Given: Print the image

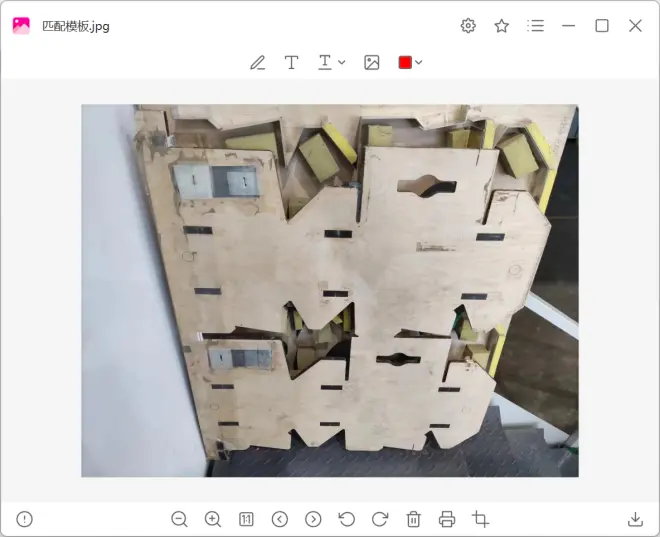Looking at the screenshot, I should click(447, 519).
